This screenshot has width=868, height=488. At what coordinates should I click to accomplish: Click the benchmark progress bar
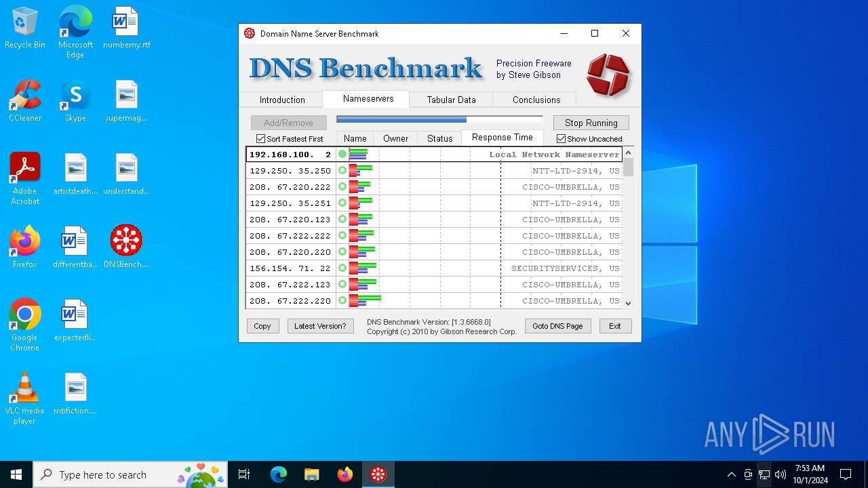point(439,120)
